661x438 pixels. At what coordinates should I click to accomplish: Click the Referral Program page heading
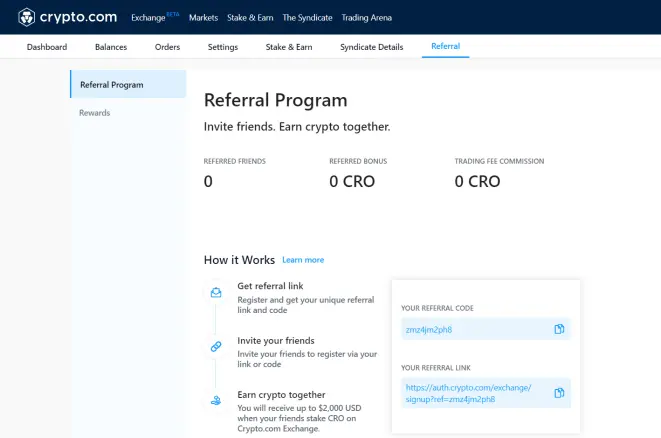pyautogui.click(x=276, y=100)
